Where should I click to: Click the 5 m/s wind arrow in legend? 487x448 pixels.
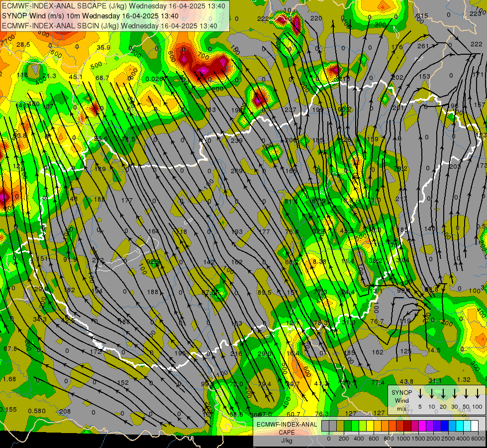click(x=420, y=393)
